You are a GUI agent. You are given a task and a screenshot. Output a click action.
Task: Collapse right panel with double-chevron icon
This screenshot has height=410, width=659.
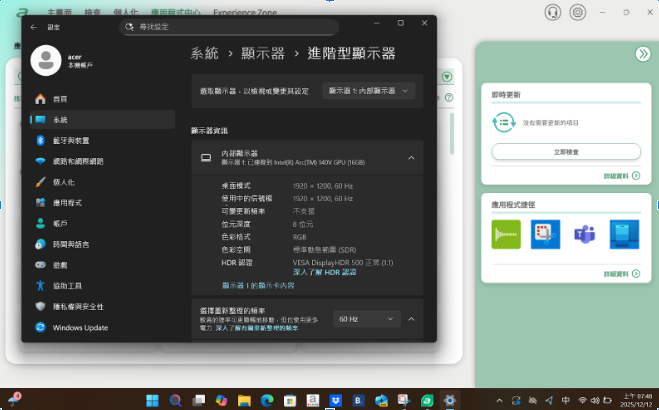[643, 54]
